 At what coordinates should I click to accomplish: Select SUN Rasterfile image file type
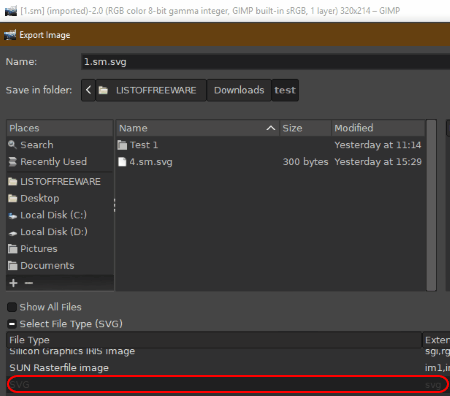tap(228, 368)
